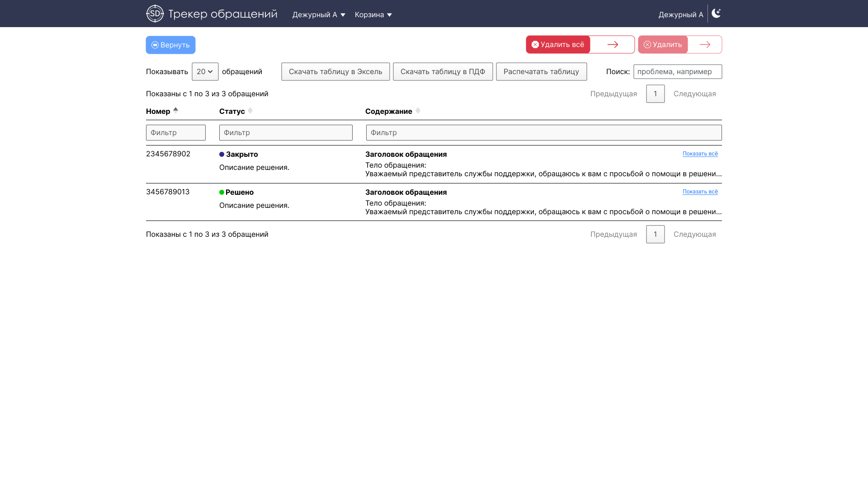Click green Решено status dot
This screenshot has width=868, height=488.
(222, 192)
